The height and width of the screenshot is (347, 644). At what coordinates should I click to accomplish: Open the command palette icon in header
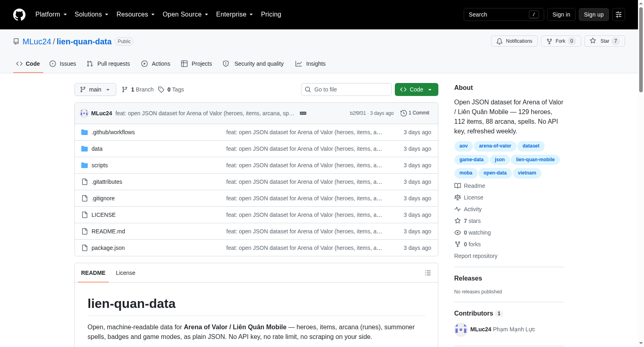tap(619, 15)
